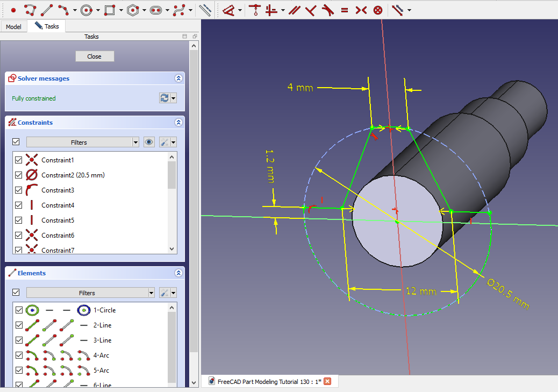This screenshot has width=558, height=392.
Task: Pick the Create Rectangle tool
Action: (x=110, y=10)
